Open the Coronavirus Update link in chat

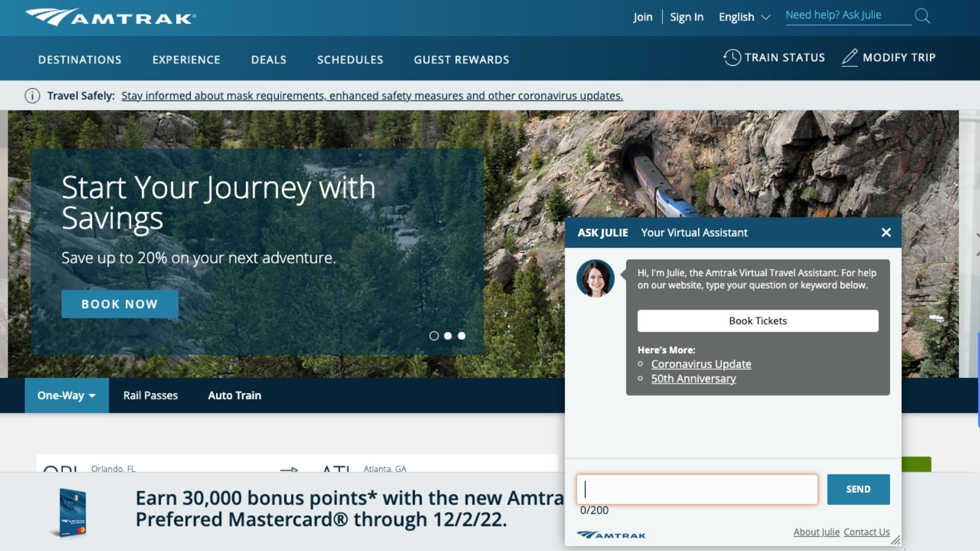click(x=701, y=364)
